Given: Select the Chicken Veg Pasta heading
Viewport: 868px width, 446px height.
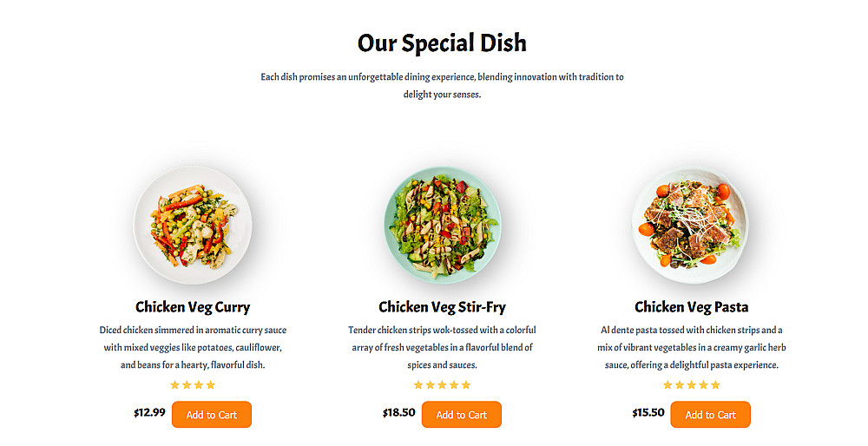Looking at the screenshot, I should [691, 307].
